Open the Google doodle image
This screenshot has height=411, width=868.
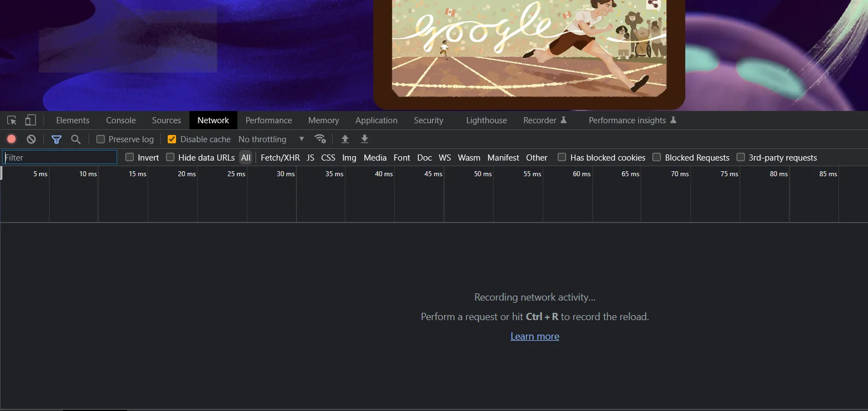(529, 49)
